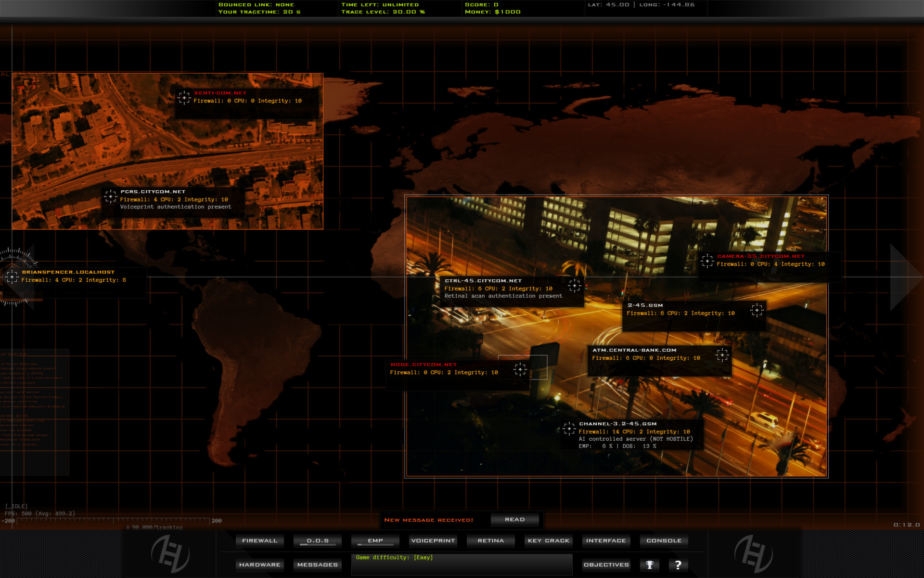Screen dimensions: 924x578
Task: Open the Key Crack tool
Action: [x=548, y=540]
